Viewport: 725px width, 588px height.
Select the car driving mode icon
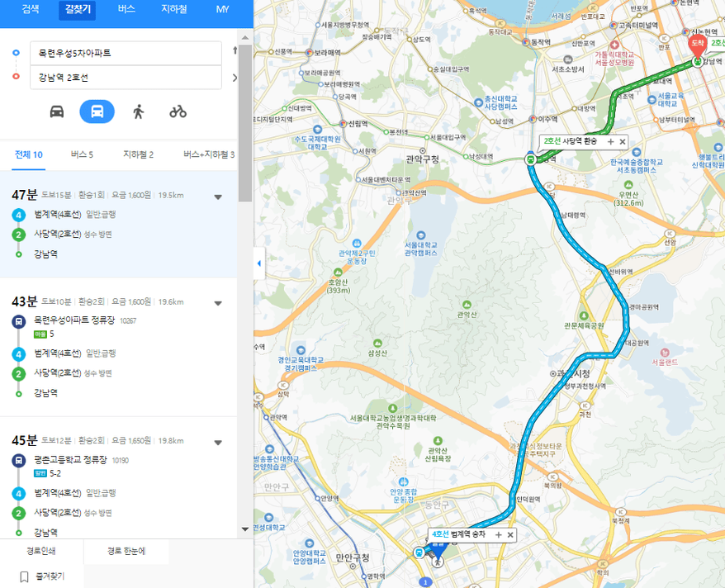point(57,111)
